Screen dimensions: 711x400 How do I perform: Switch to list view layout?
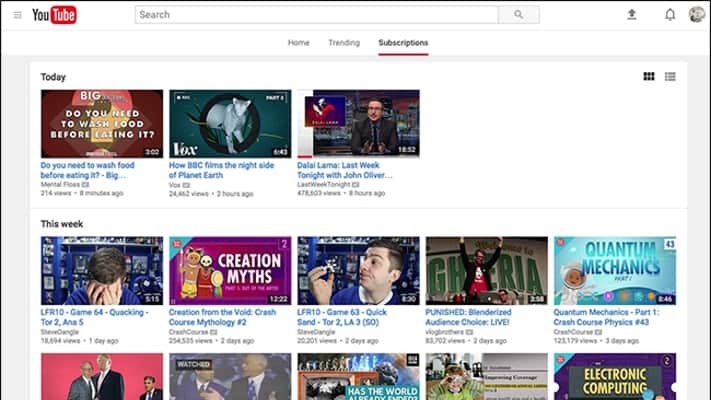[670, 76]
